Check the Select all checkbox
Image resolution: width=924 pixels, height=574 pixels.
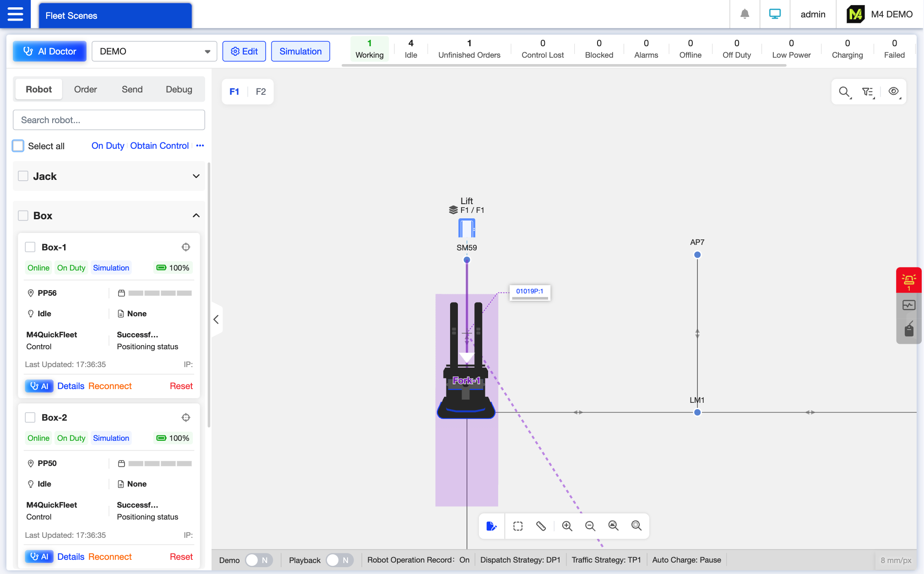pyautogui.click(x=18, y=146)
